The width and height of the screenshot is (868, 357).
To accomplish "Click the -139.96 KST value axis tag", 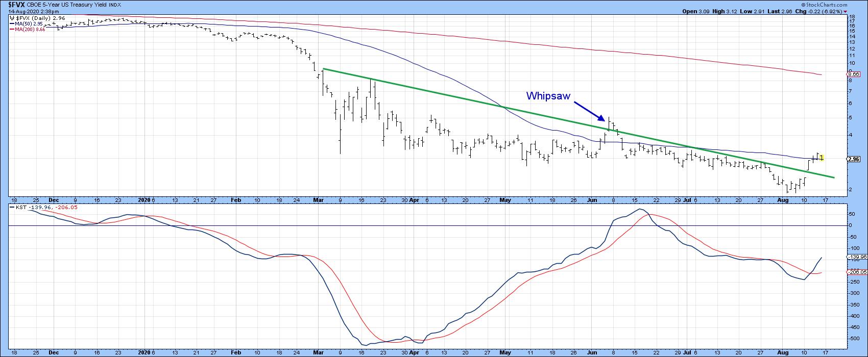I will click(x=856, y=257).
